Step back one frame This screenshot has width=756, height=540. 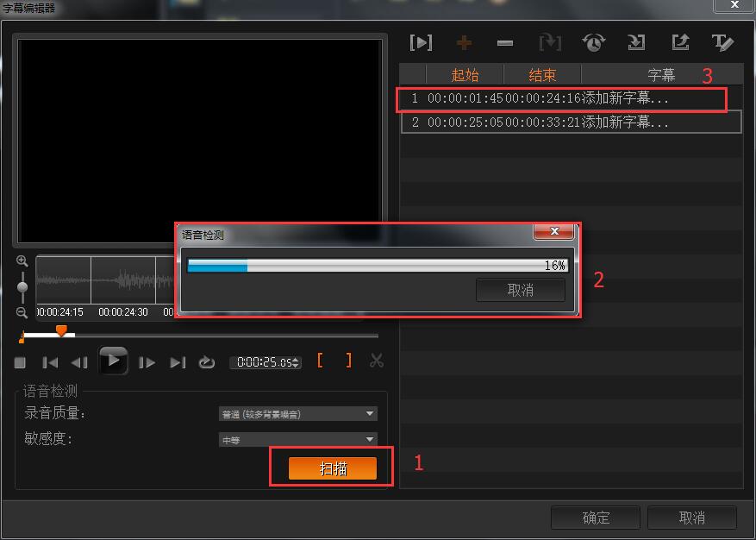point(79,362)
